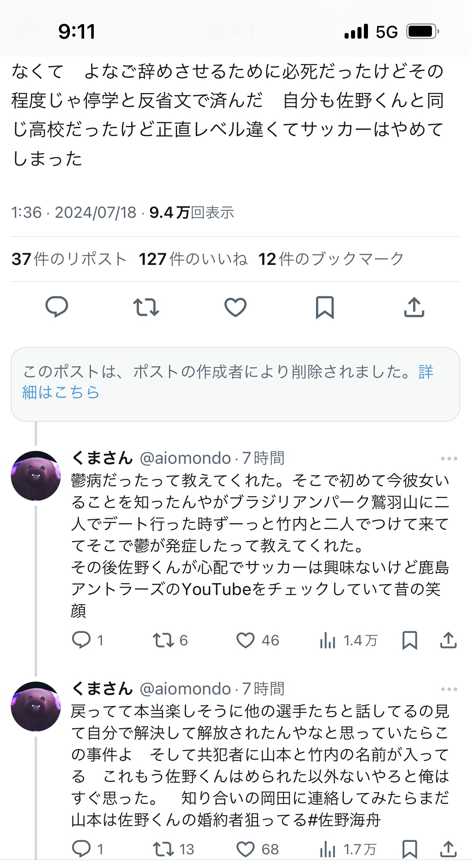Open the 詳細はこちら link

tap(60, 392)
